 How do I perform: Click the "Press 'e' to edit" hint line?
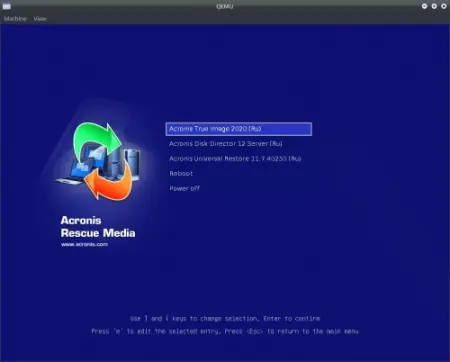click(225, 331)
